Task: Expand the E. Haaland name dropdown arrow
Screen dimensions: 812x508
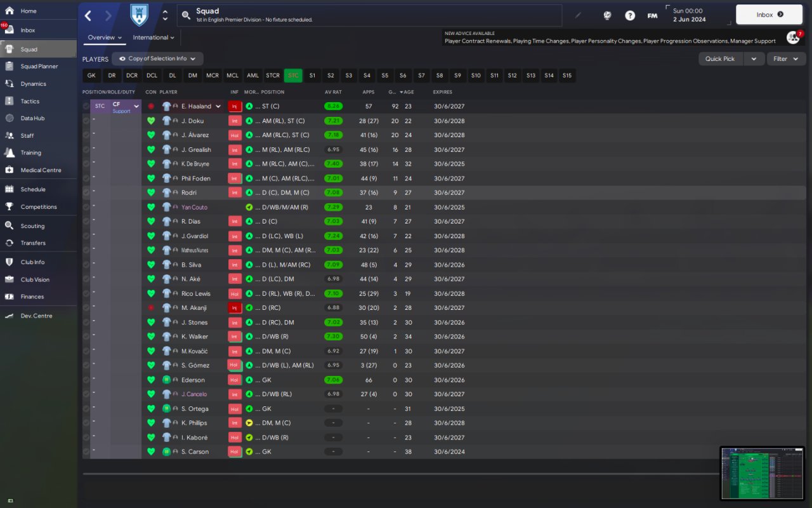Action: tap(218, 107)
